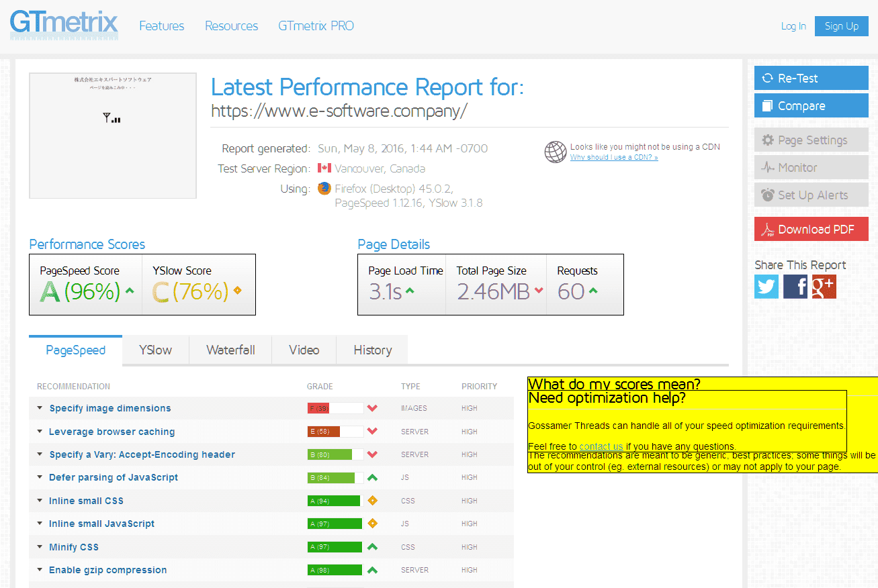Expand Inline small CSS recommendation

40,501
